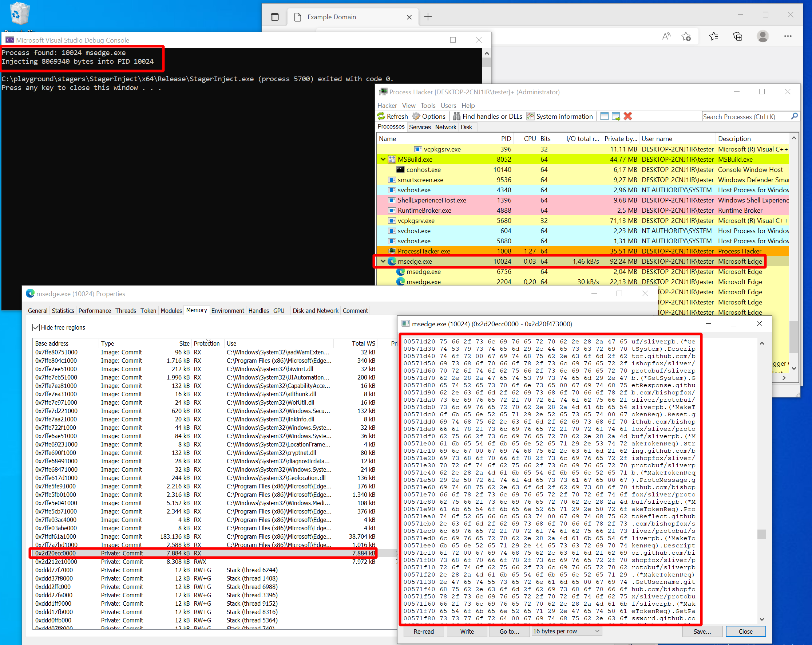Screen dimensions: 812x645
Task: Switch to the Handles tab in Properties
Action: (x=258, y=311)
